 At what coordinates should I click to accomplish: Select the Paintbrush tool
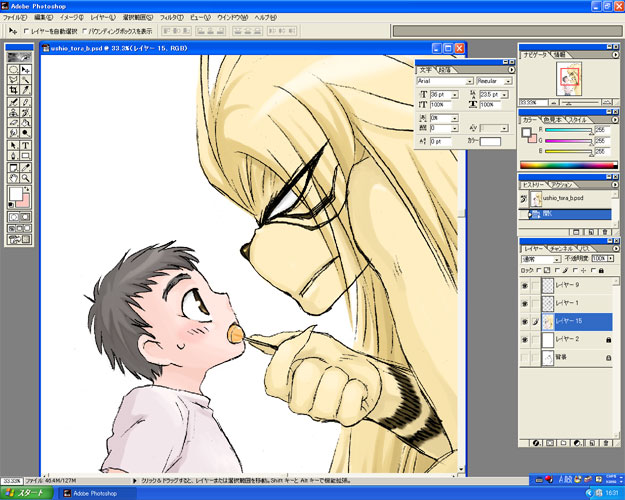pyautogui.click(x=25, y=102)
